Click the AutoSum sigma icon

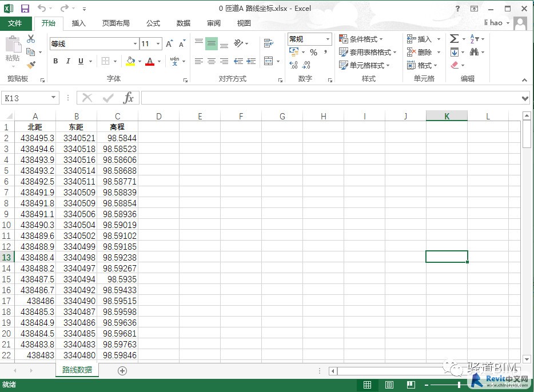454,39
